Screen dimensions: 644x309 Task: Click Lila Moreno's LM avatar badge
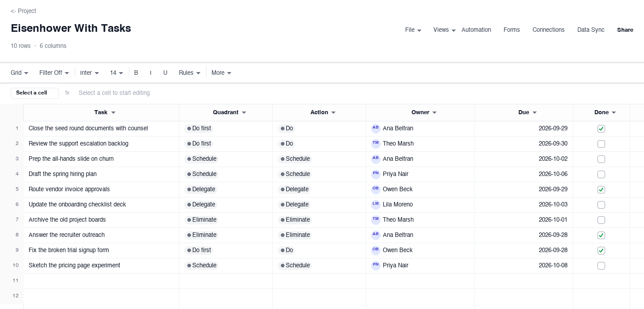pos(376,205)
